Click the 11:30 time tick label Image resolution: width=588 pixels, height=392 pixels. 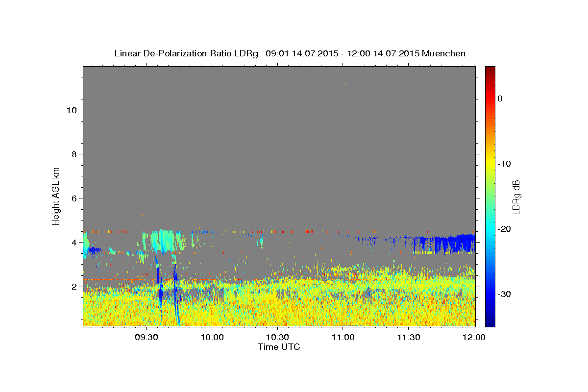pos(408,337)
